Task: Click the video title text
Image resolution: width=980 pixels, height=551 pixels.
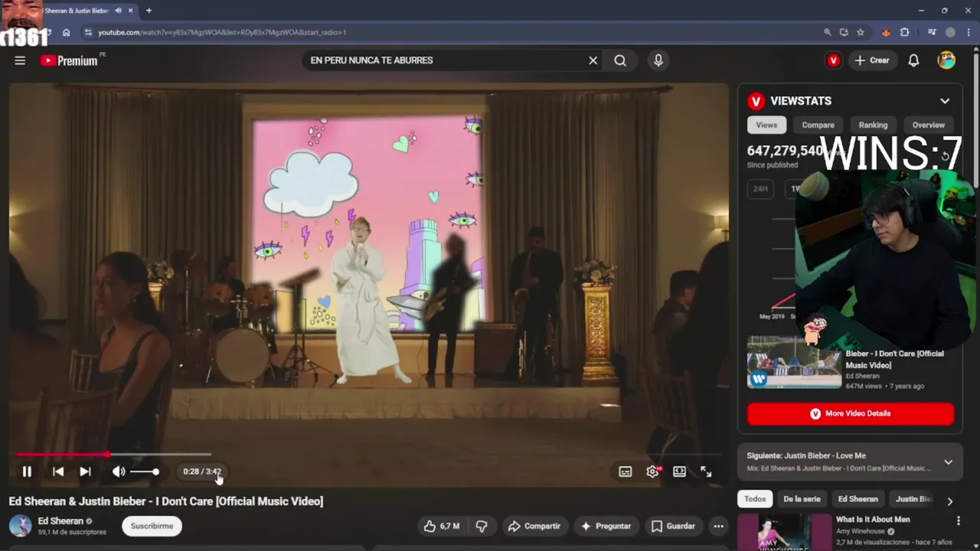Action: (166, 501)
